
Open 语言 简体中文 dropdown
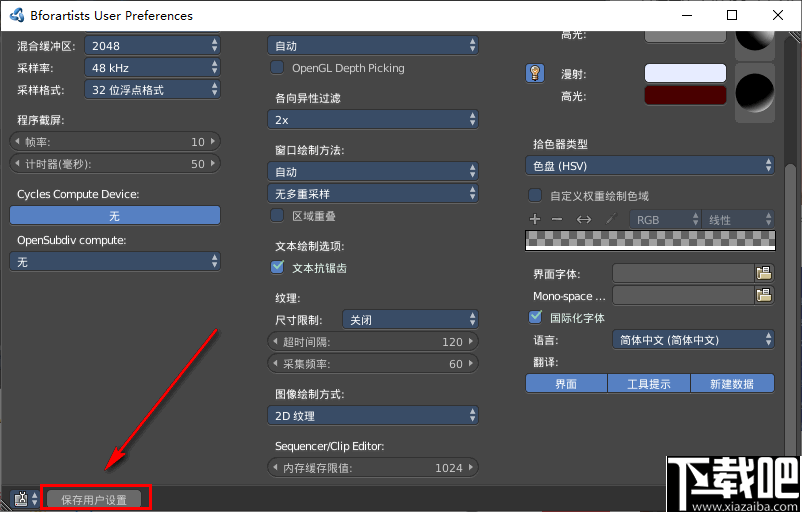point(693,340)
